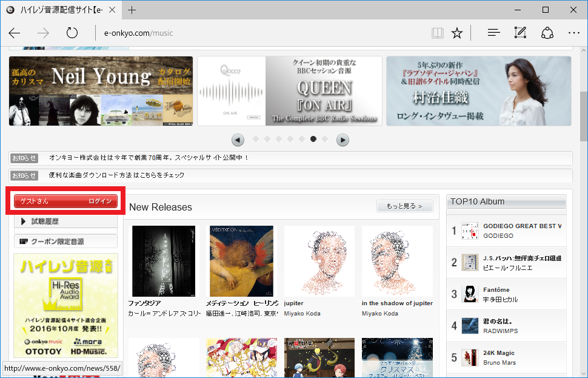Open the browser More menu dots
This screenshot has height=378, width=588.
pos(573,33)
